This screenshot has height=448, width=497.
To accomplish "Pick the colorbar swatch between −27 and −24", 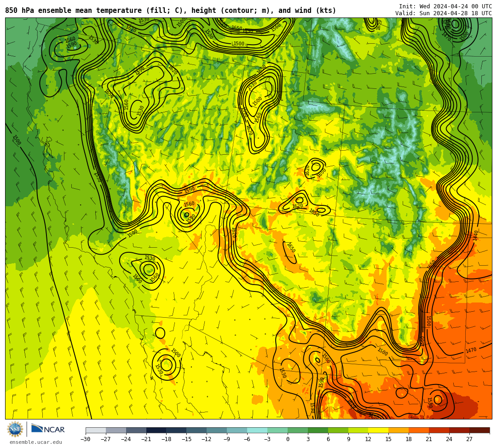I will click(116, 430).
